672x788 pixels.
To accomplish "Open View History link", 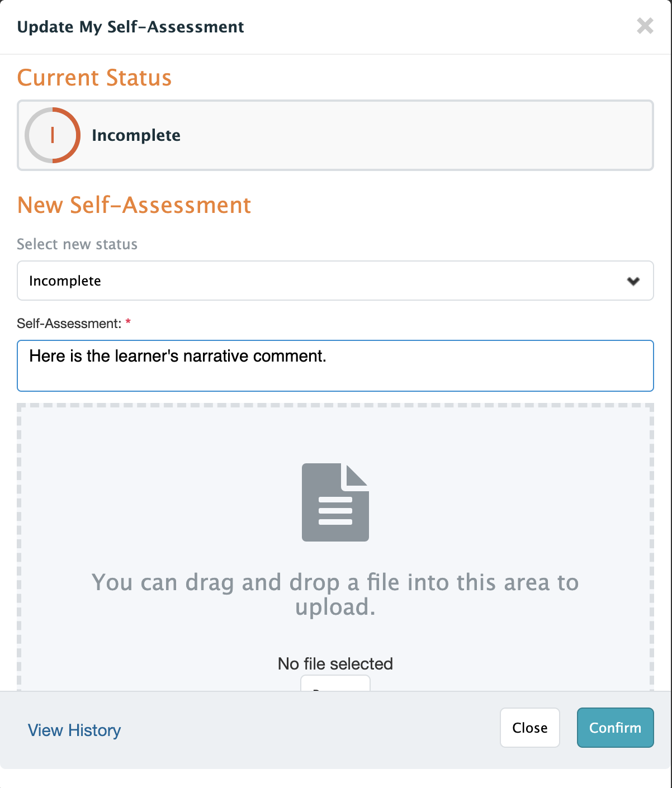I will [74, 730].
